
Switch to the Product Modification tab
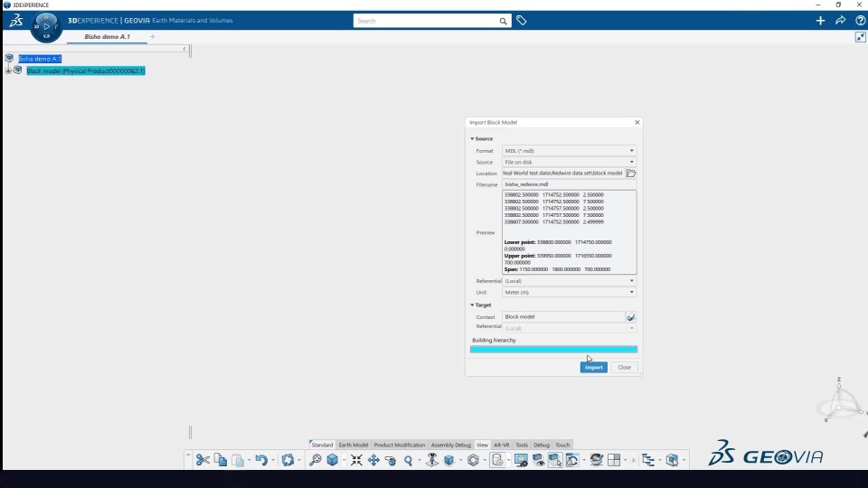point(399,445)
